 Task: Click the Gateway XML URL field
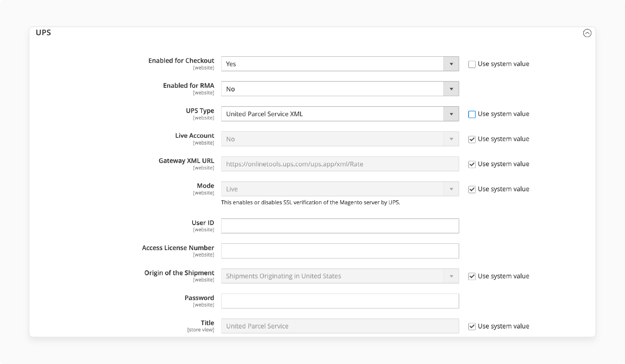[340, 164]
